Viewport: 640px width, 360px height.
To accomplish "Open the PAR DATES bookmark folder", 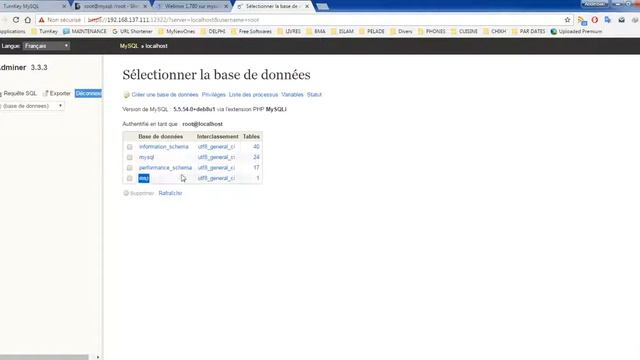I will click(x=528, y=31).
